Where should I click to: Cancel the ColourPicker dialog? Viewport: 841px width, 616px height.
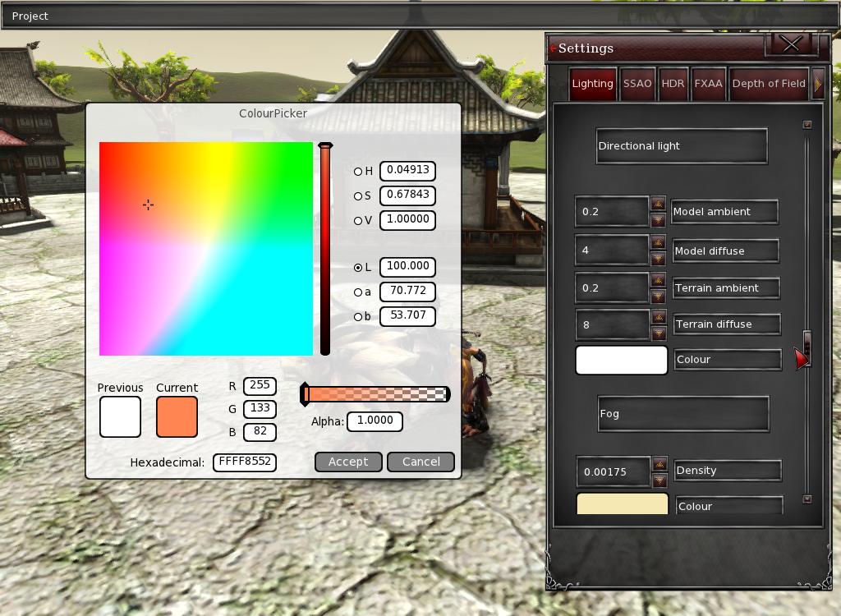[421, 462]
